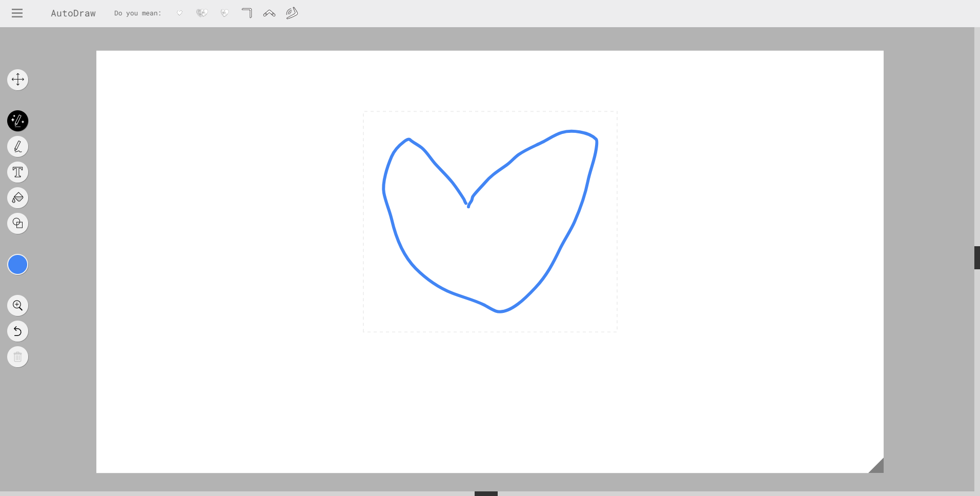Choose the Select/move tool
This screenshot has width=980, height=496.
pyautogui.click(x=17, y=80)
